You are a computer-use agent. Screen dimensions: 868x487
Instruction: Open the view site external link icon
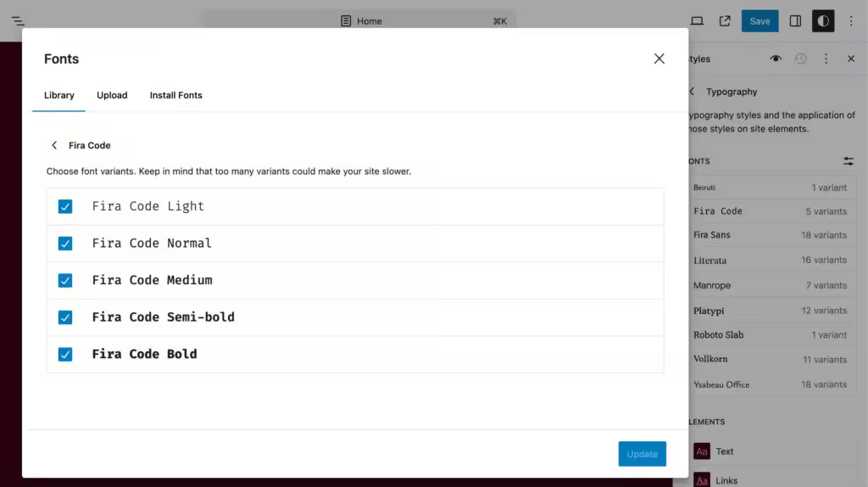pyautogui.click(x=725, y=21)
